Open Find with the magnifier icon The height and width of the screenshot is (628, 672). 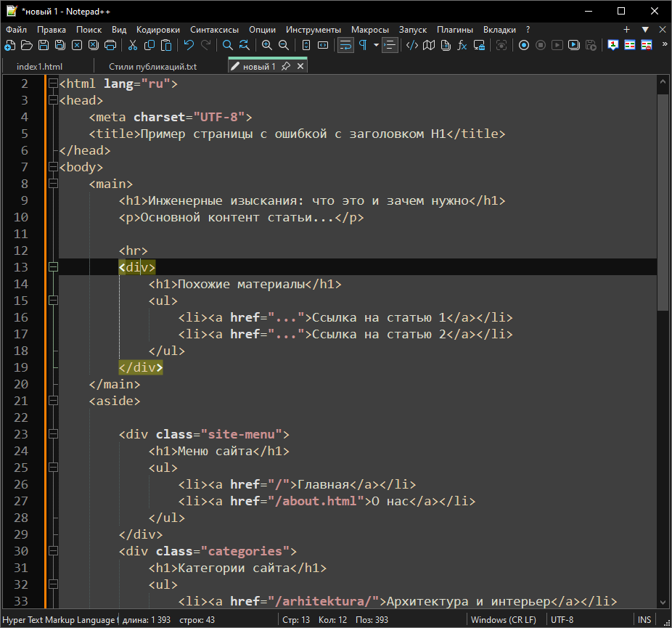coord(228,45)
